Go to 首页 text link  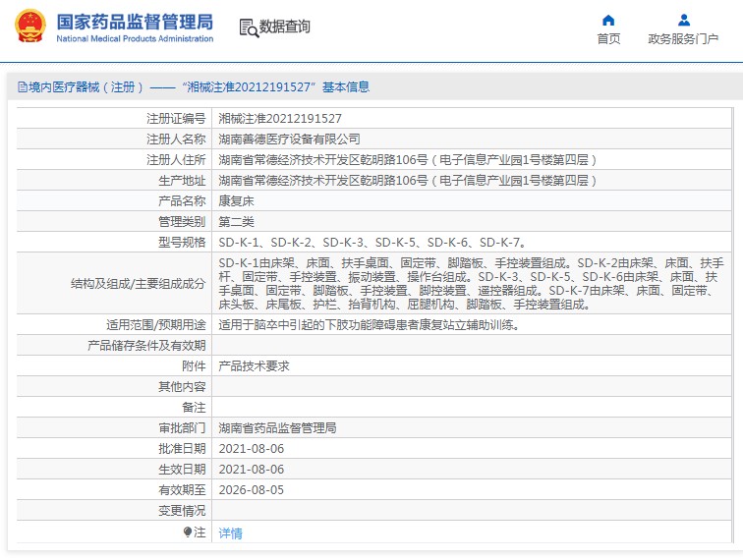point(608,39)
